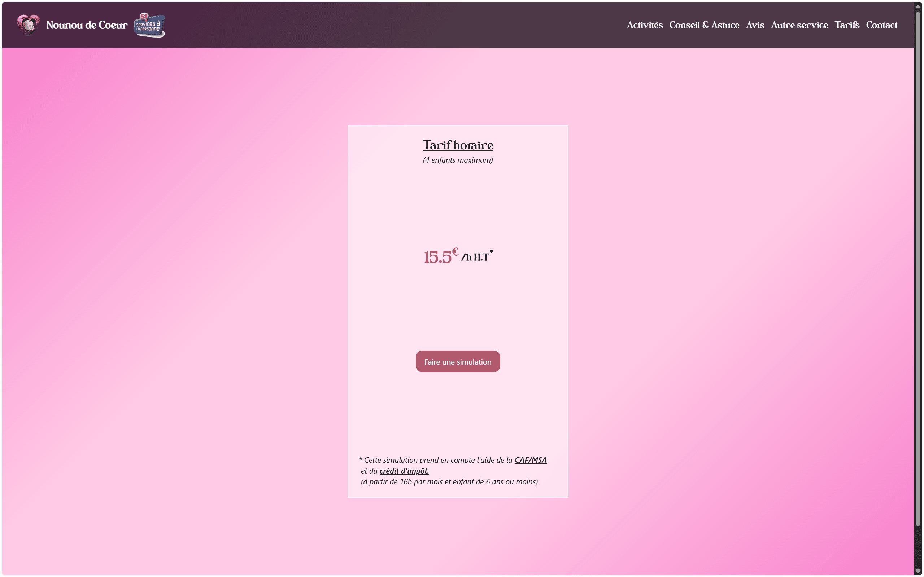
Task: Click the 4 enfants maximum subtitle
Action: click(457, 160)
